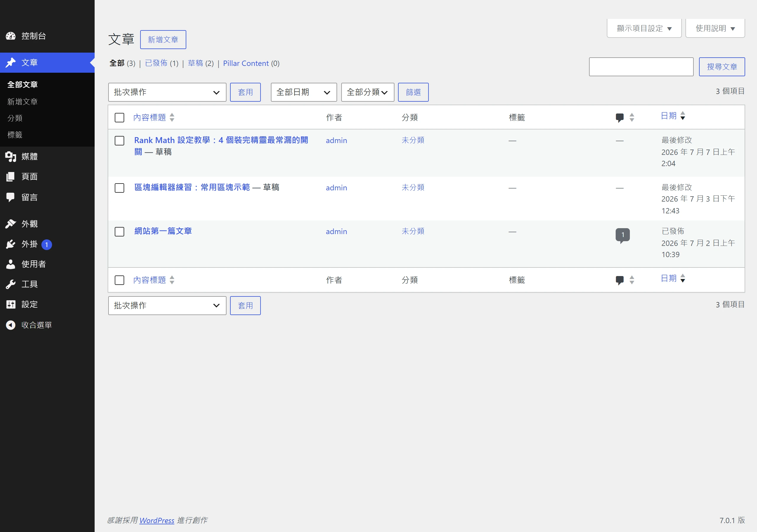Open the comment count bubble for 網站第一篇文章
This screenshot has height=532, width=757.
pyautogui.click(x=622, y=235)
